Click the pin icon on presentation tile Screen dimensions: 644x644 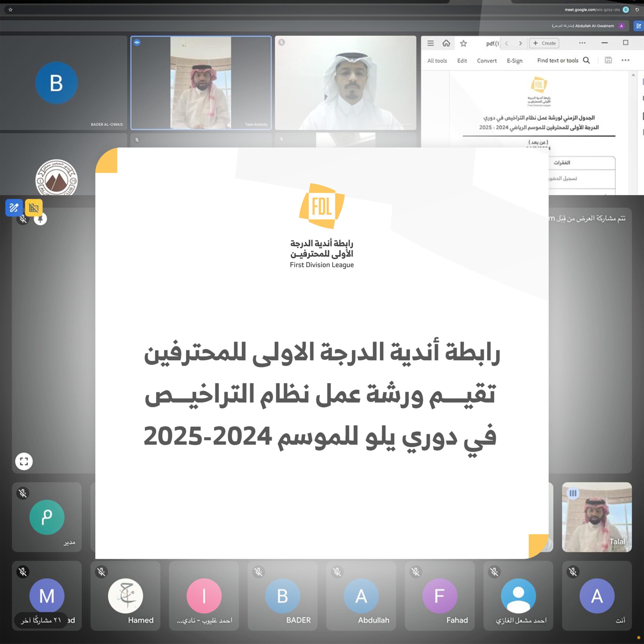41,219
